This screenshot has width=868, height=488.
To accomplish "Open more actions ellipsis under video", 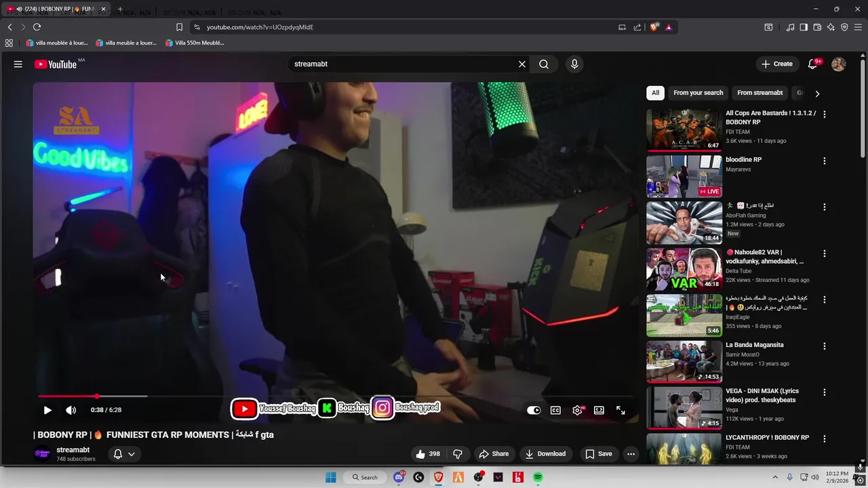I will pos(631,454).
